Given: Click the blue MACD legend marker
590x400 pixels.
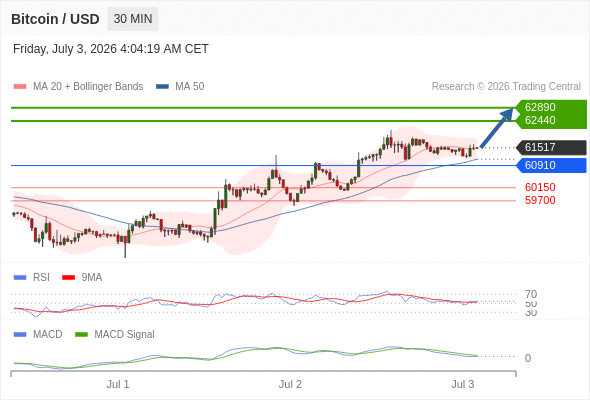Looking at the screenshot, I should (x=20, y=335).
